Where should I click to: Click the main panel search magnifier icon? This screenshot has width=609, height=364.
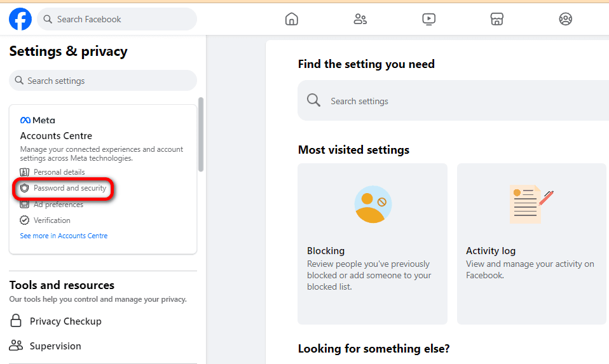[x=314, y=100]
